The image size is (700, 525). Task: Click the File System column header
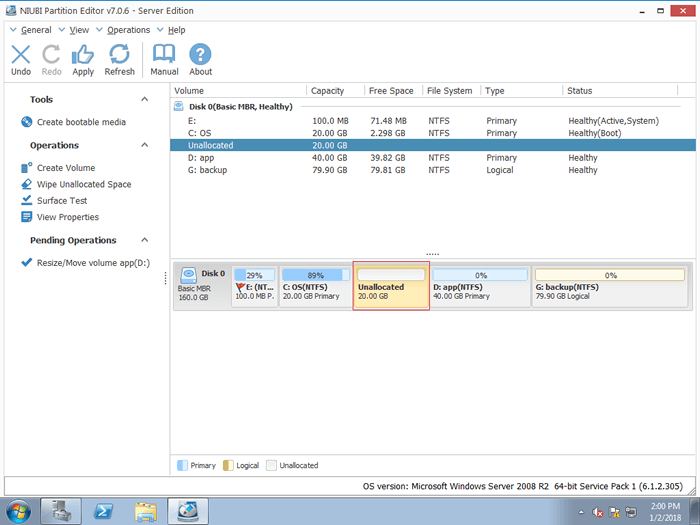point(452,90)
